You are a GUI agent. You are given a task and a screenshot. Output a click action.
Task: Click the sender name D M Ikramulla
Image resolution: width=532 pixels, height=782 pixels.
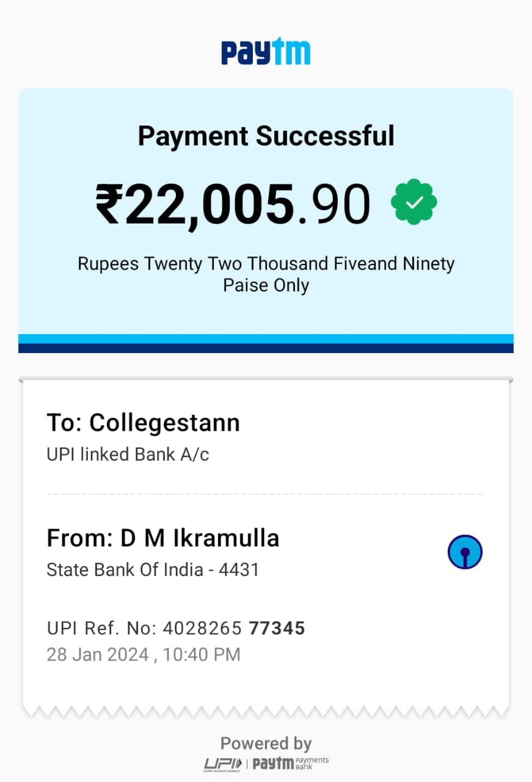162,538
